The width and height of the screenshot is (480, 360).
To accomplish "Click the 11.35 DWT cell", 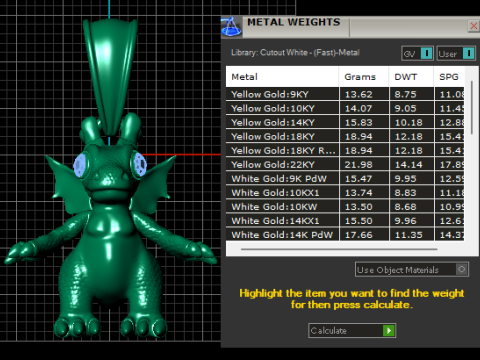I will 412,235.
